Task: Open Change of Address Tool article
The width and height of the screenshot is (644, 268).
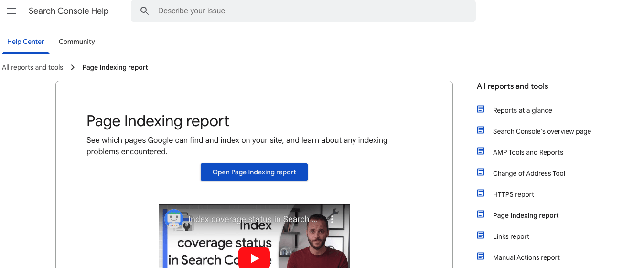Action: pyautogui.click(x=529, y=173)
